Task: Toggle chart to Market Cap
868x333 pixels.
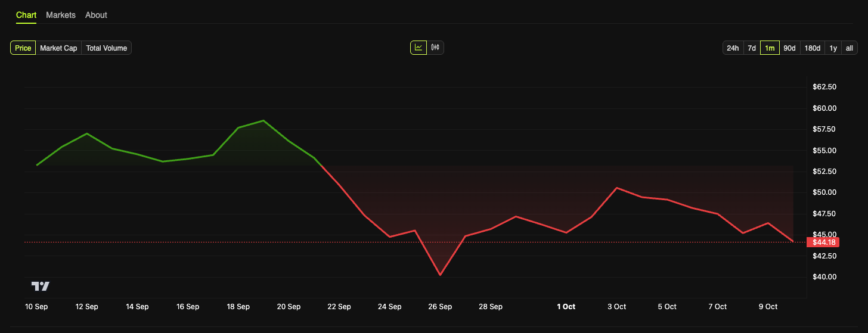Action: pyautogui.click(x=58, y=48)
